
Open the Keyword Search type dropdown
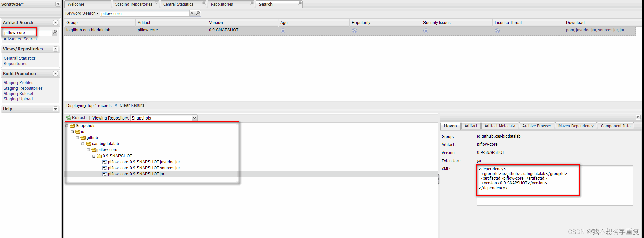point(82,13)
